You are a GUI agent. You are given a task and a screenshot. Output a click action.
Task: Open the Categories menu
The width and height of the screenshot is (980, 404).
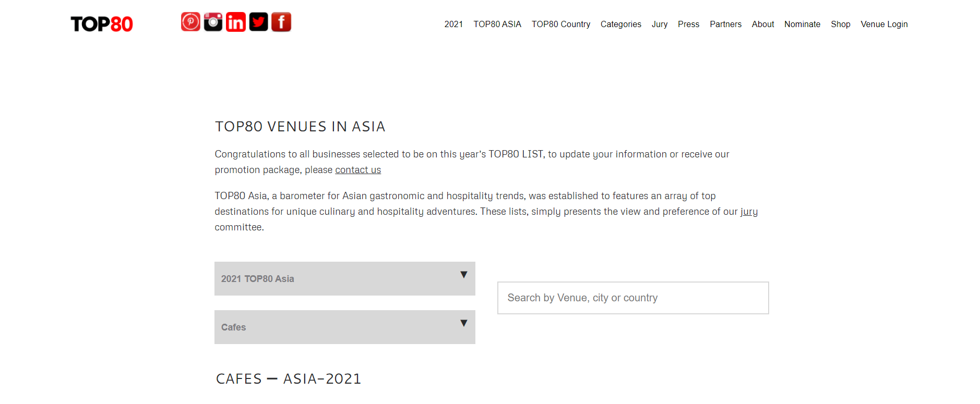[620, 25]
